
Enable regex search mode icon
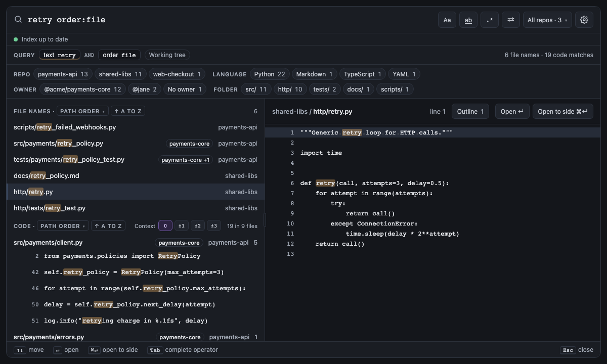point(490,20)
